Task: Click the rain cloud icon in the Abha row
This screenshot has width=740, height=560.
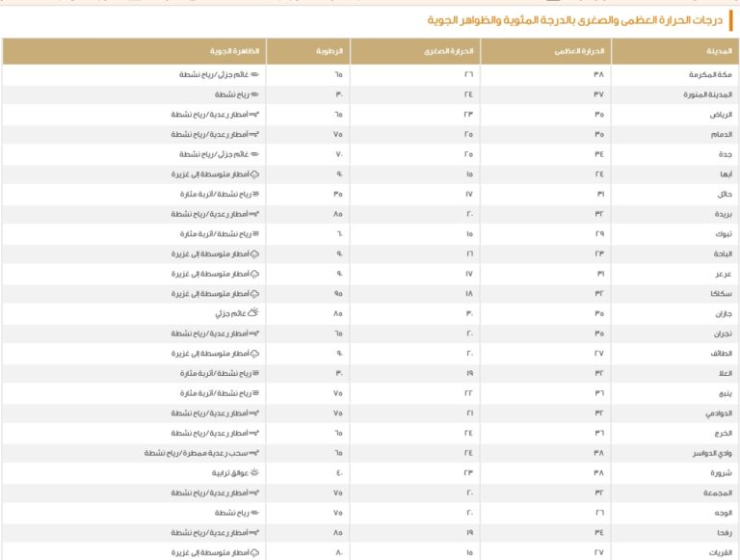Action: point(255,174)
